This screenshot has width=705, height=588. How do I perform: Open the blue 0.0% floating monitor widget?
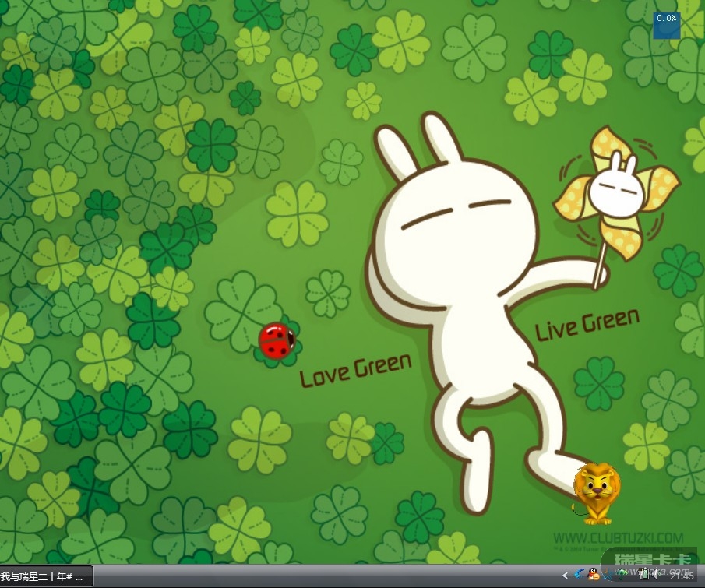point(666,25)
